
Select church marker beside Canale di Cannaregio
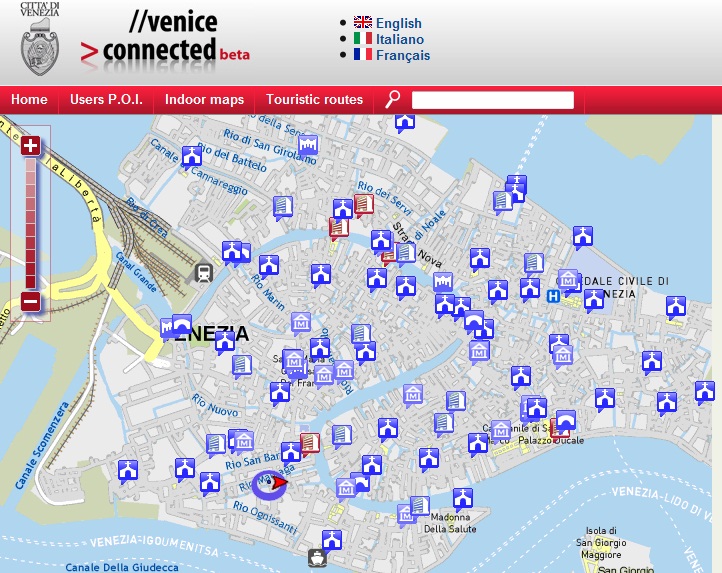[192, 156]
